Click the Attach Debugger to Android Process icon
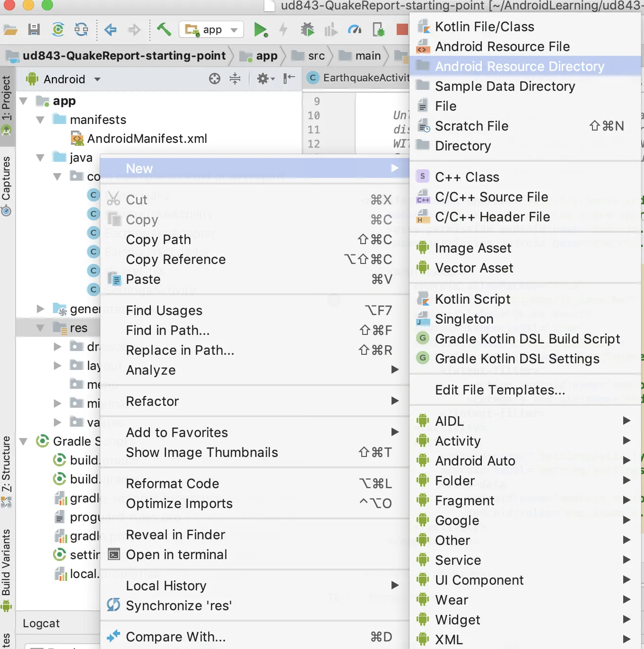This screenshot has width=644, height=649. coord(379,30)
